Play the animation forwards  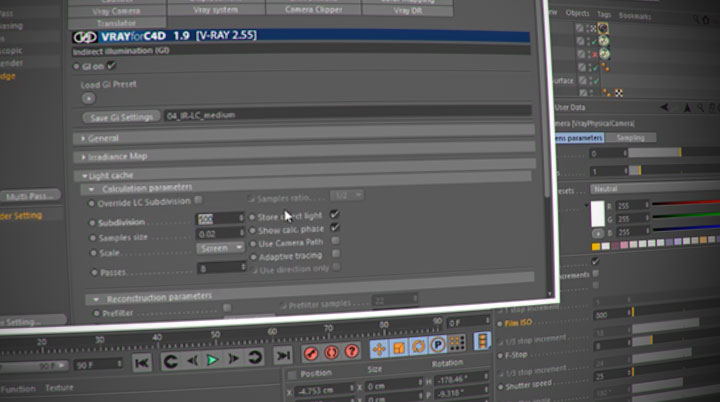tap(212, 360)
